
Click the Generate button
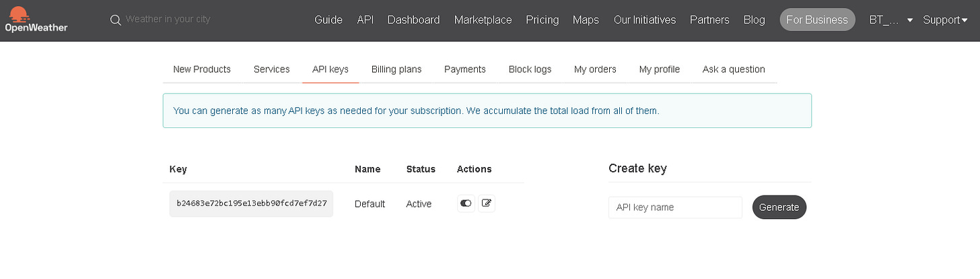[779, 208]
